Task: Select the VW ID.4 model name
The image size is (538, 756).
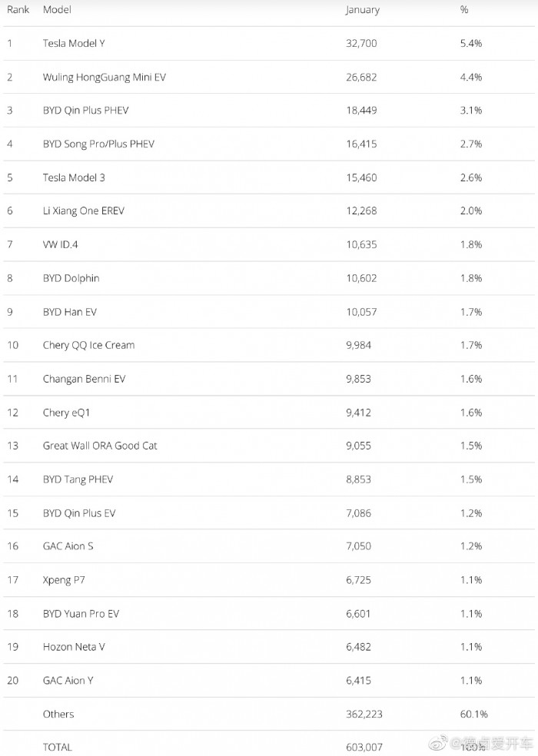Action: 61,244
